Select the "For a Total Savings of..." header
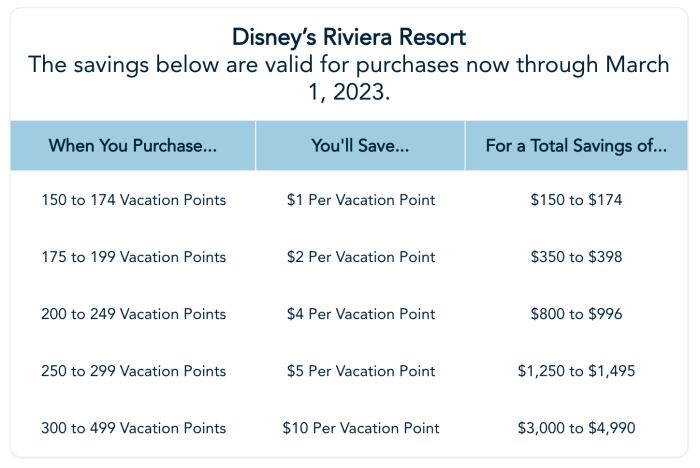 coord(576,146)
